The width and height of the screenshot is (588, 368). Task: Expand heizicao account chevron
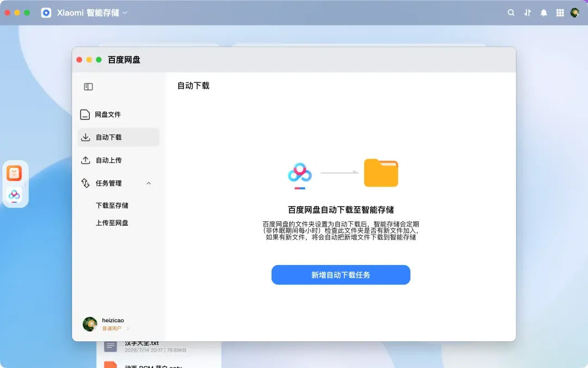click(128, 329)
